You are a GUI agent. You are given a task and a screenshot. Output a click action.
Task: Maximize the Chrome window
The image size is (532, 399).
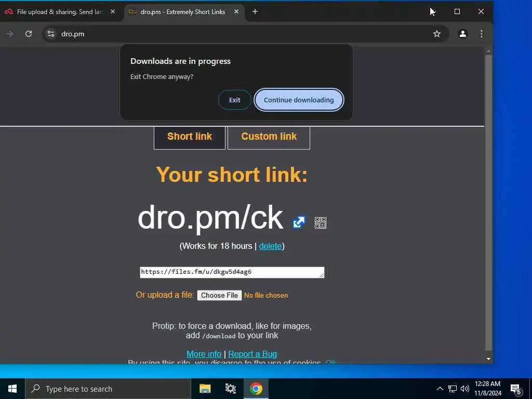457,12
